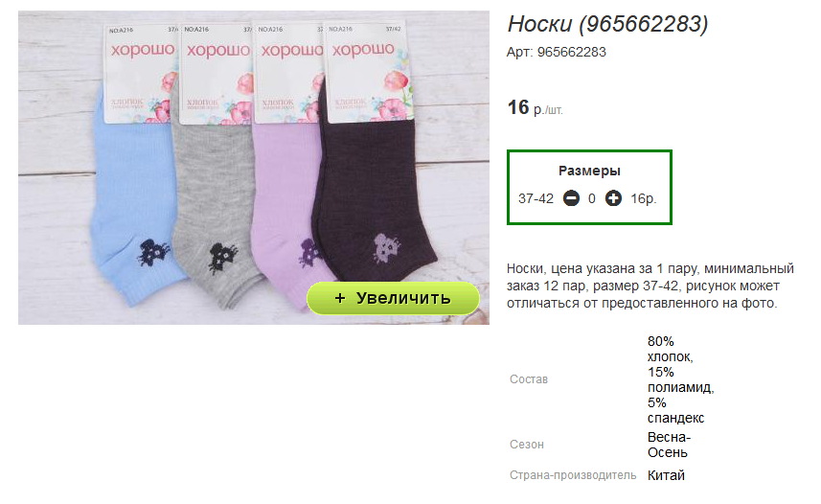
Task: Click the article number Арт: 965662283
Action: click(x=556, y=53)
